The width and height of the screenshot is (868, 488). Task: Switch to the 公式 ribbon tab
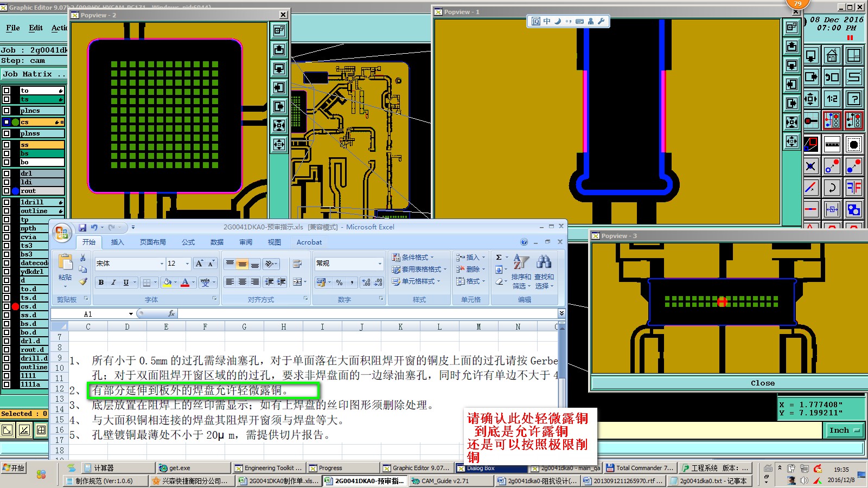tap(188, 242)
